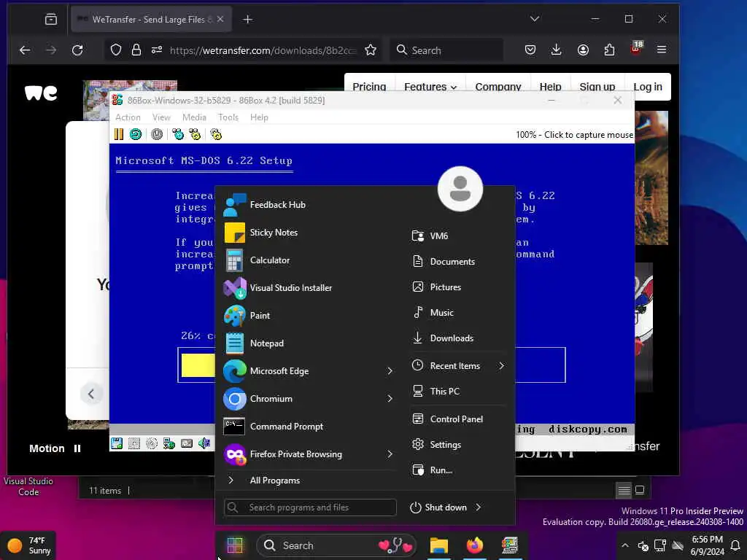Click the Save to Pocket icon in Firefox
The height and width of the screenshot is (560, 747).
click(530, 50)
